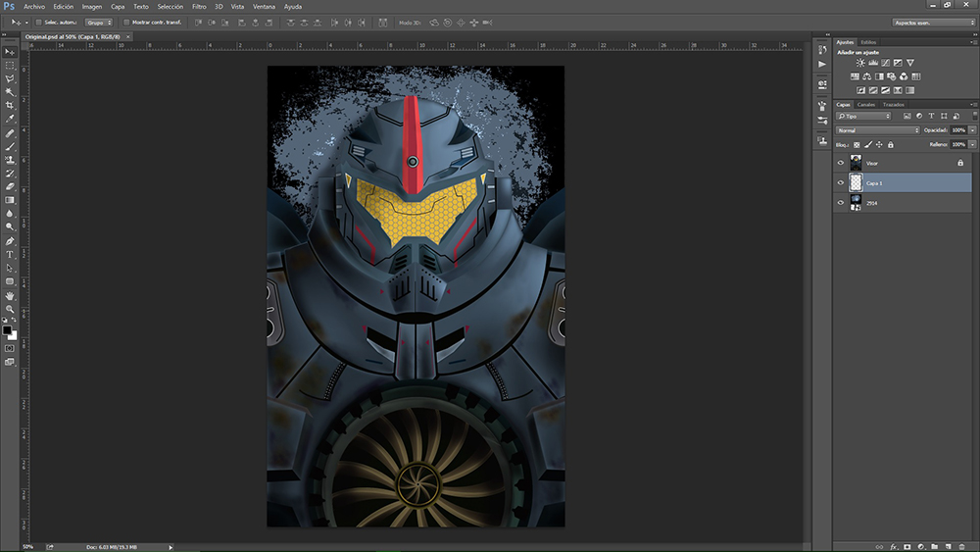Toggle visibility of 2914 layer

tap(841, 203)
